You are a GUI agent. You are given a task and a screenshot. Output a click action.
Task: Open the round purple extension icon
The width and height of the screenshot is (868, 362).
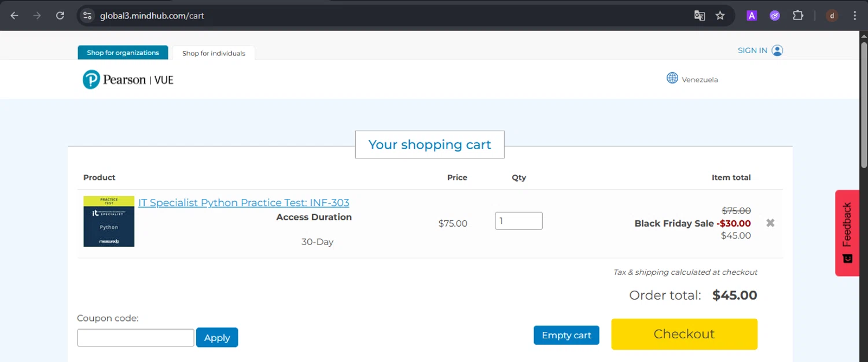(775, 16)
